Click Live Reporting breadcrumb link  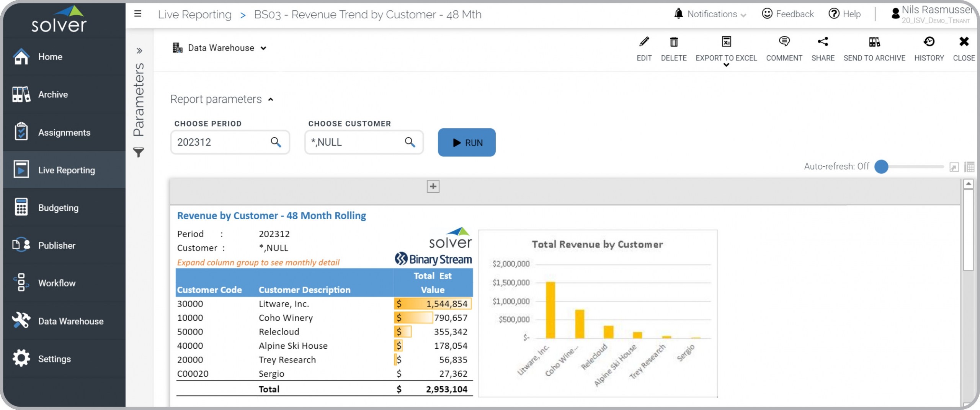[x=194, y=15]
